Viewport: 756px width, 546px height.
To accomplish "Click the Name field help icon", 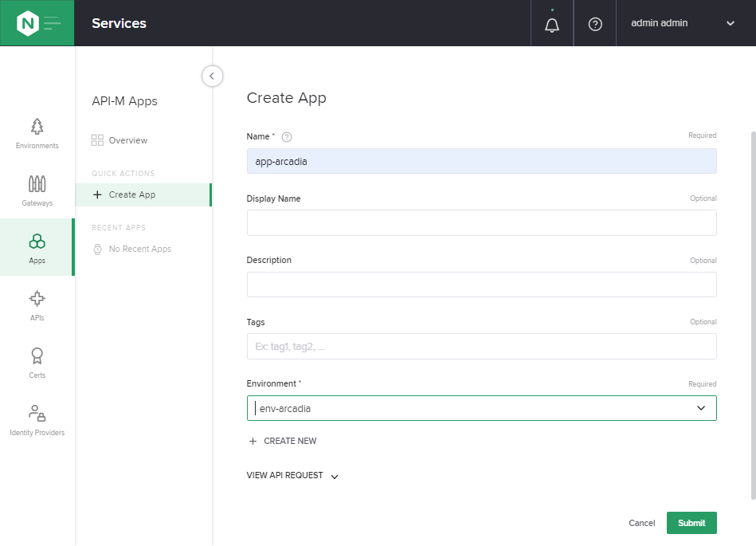I will (287, 137).
